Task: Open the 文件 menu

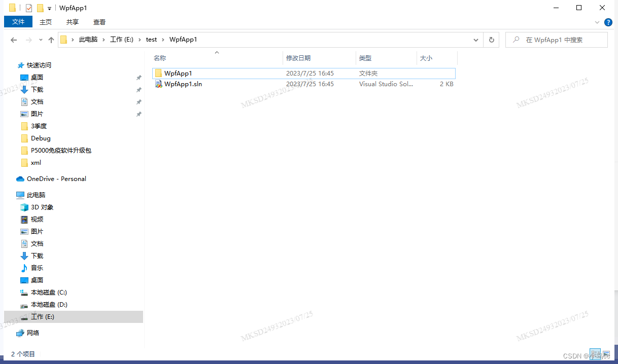Action: (x=18, y=22)
